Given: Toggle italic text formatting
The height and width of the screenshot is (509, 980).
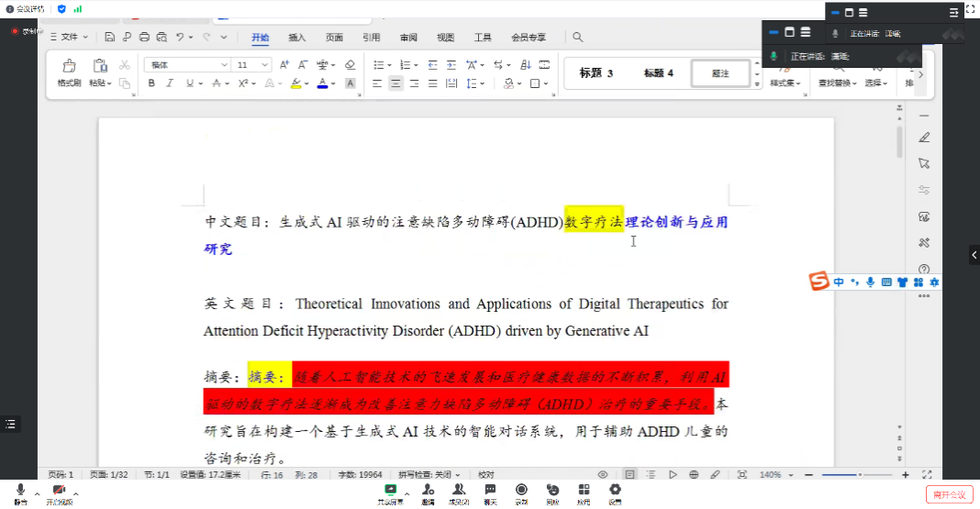Looking at the screenshot, I should pos(170,83).
